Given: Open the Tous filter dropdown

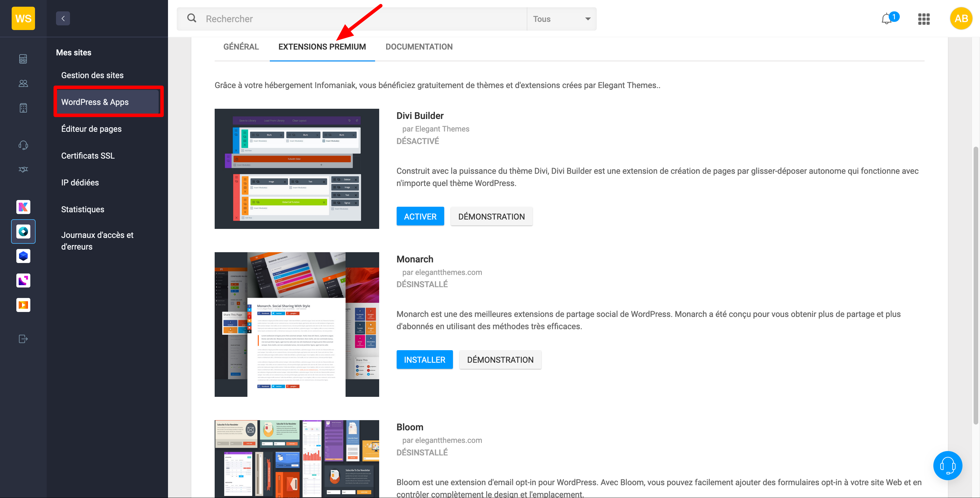Looking at the screenshot, I should click(561, 19).
